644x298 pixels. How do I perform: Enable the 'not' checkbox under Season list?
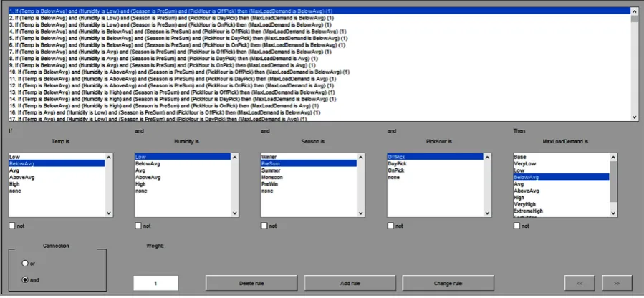264,226
